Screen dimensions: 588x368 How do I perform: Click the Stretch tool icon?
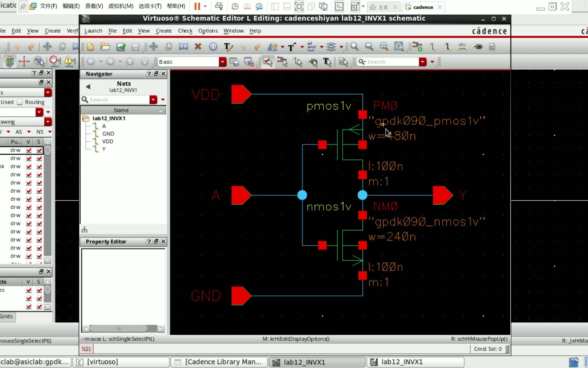point(183,46)
